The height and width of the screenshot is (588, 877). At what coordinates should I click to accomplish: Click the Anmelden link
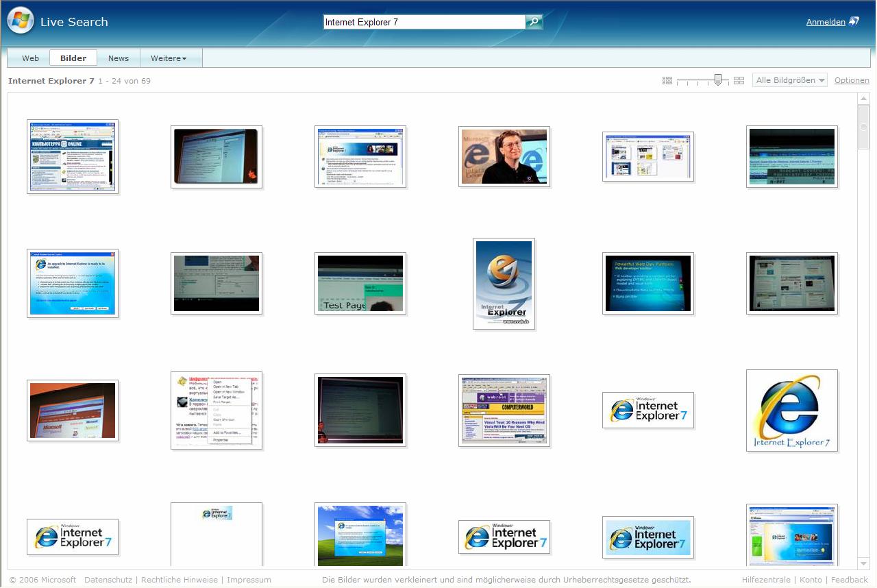pyautogui.click(x=826, y=22)
